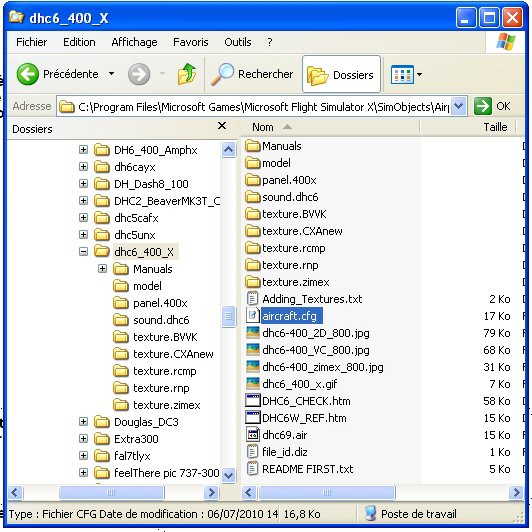This screenshot has height=532, width=532.
Task: Select DHC6W_REF.htm file icon
Action: tap(252, 418)
